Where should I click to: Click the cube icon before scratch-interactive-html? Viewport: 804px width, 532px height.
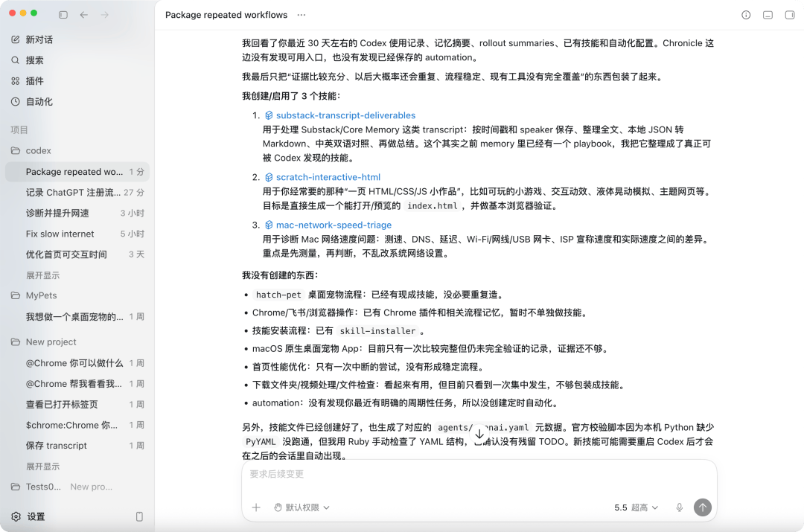click(x=269, y=177)
